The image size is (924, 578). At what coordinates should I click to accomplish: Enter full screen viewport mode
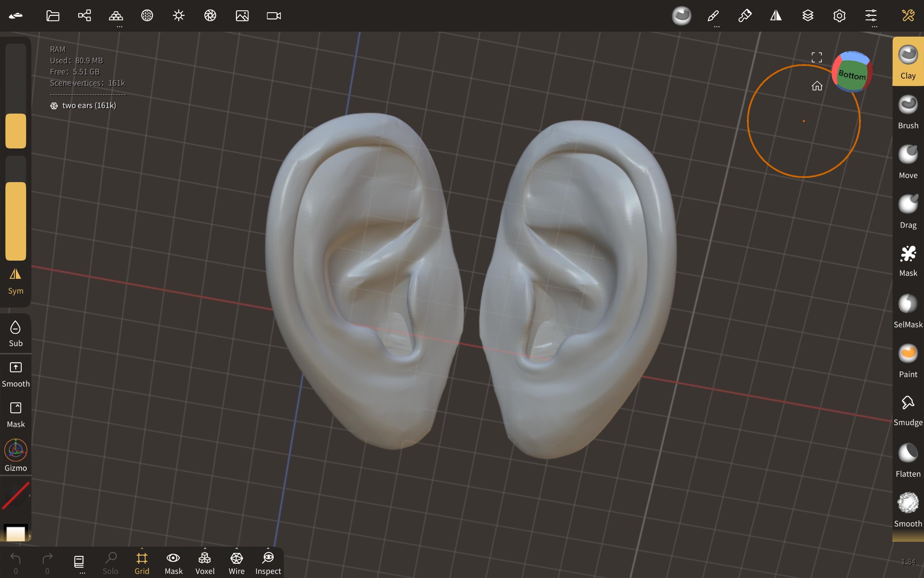[x=816, y=57]
